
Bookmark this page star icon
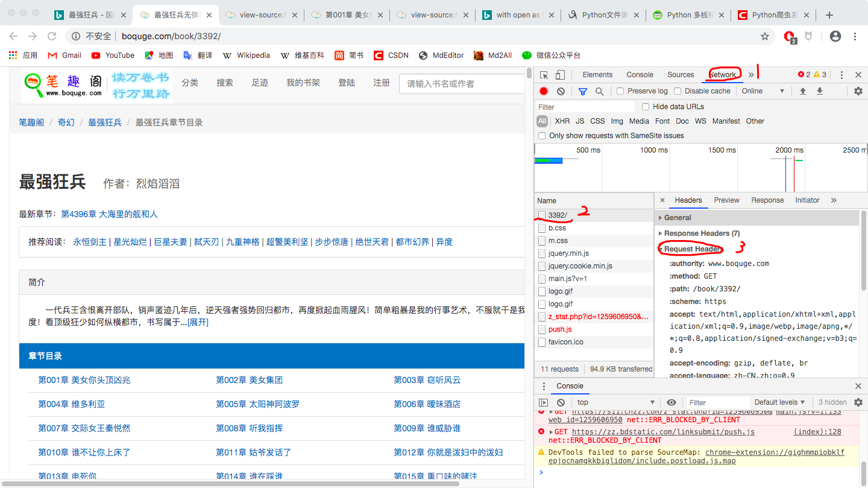(765, 36)
